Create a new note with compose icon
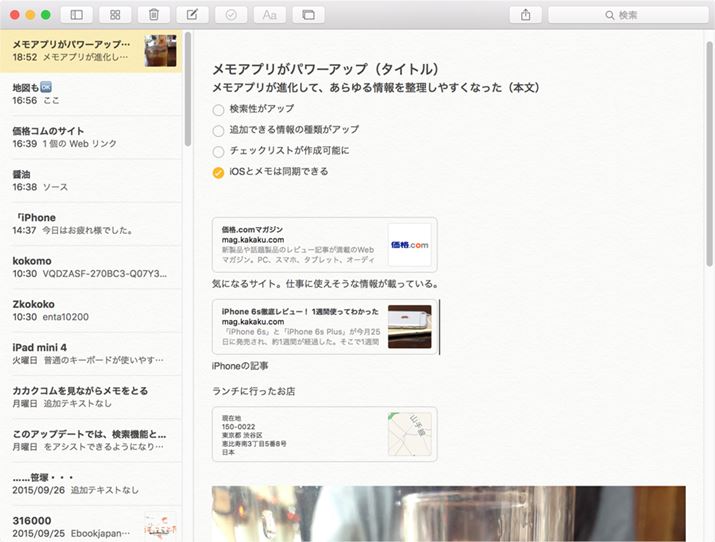The height and width of the screenshot is (542, 715). click(192, 15)
